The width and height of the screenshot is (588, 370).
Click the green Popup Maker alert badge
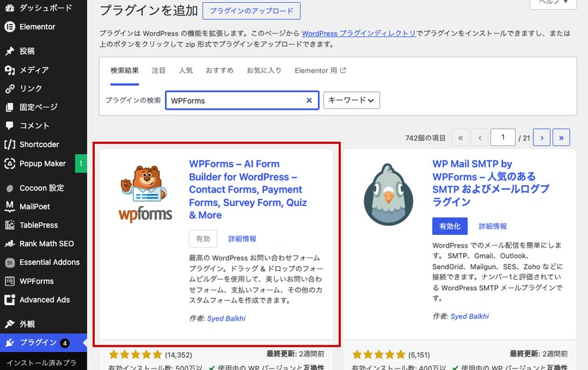pos(81,163)
